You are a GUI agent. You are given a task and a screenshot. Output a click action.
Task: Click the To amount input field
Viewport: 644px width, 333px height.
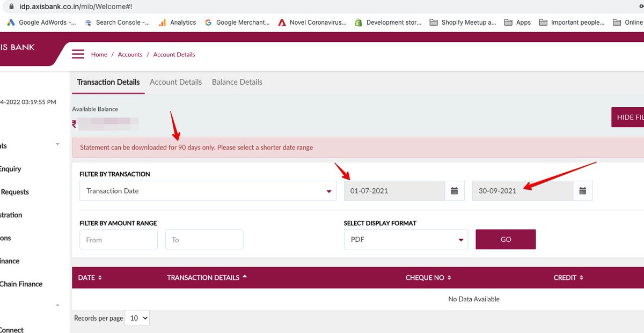[x=204, y=240]
